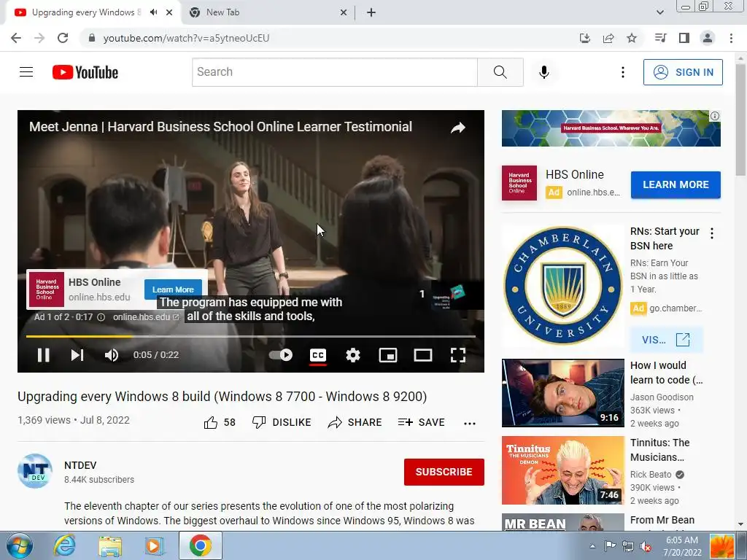Switch to theater mode

pyautogui.click(x=423, y=355)
